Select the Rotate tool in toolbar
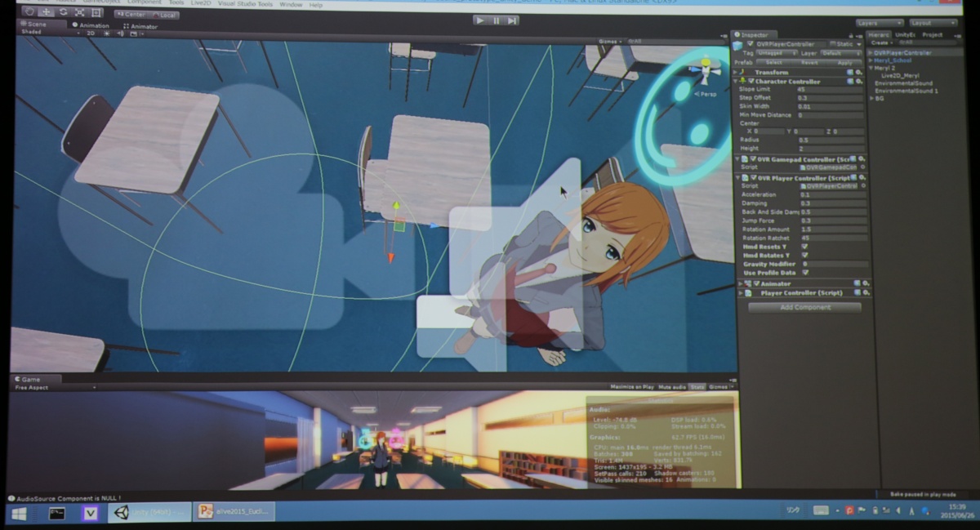This screenshot has width=980, height=530. [64, 12]
